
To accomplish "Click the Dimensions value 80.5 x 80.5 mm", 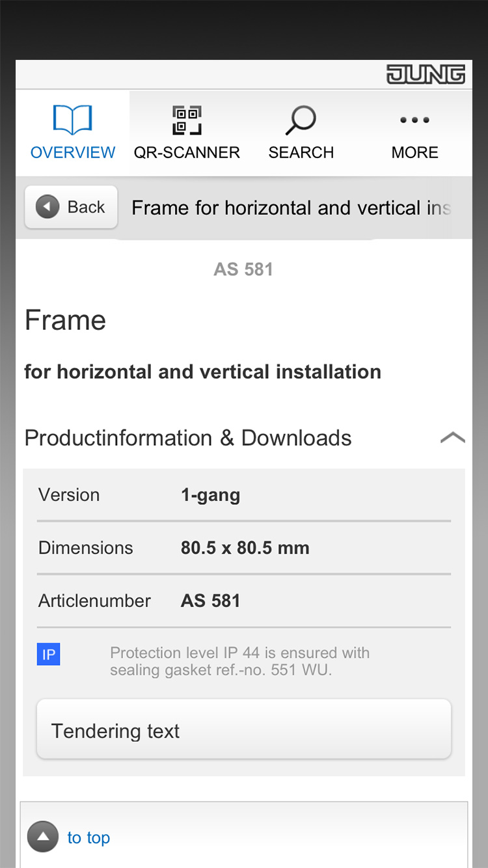I will pyautogui.click(x=245, y=548).
